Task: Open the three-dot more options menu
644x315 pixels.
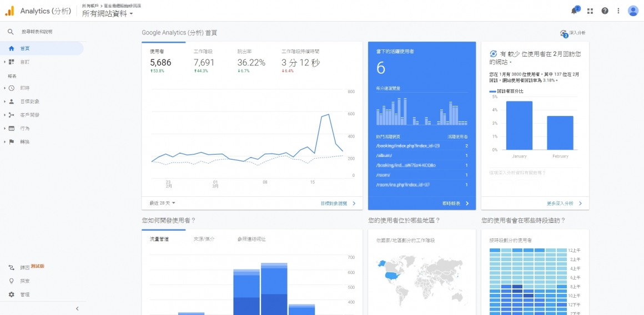Action: point(618,11)
